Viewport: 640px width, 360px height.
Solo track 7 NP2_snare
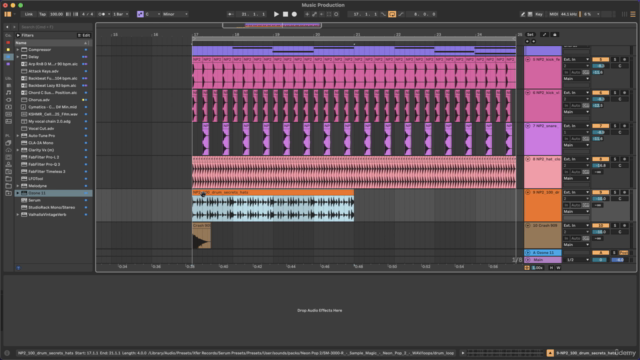tap(615, 126)
